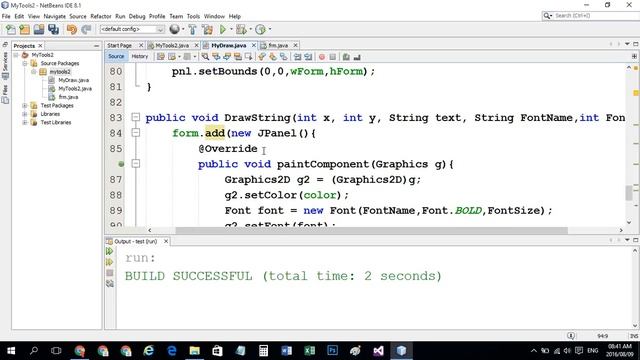Close the Projects panel tab
The height and width of the screenshot is (360, 640).
point(40,46)
